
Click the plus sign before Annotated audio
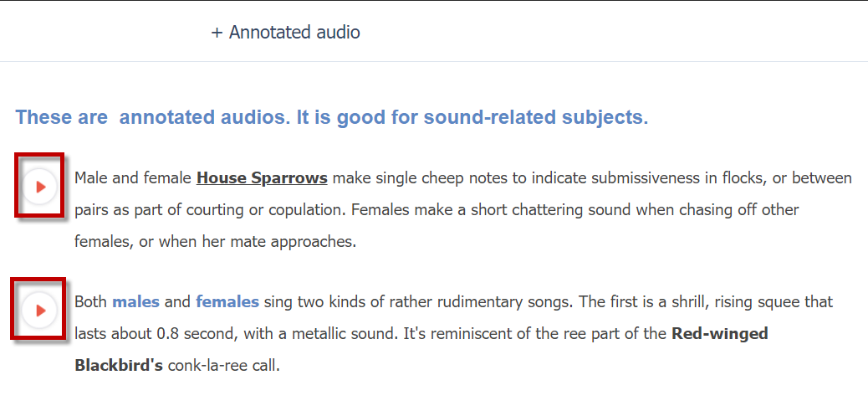tap(217, 33)
